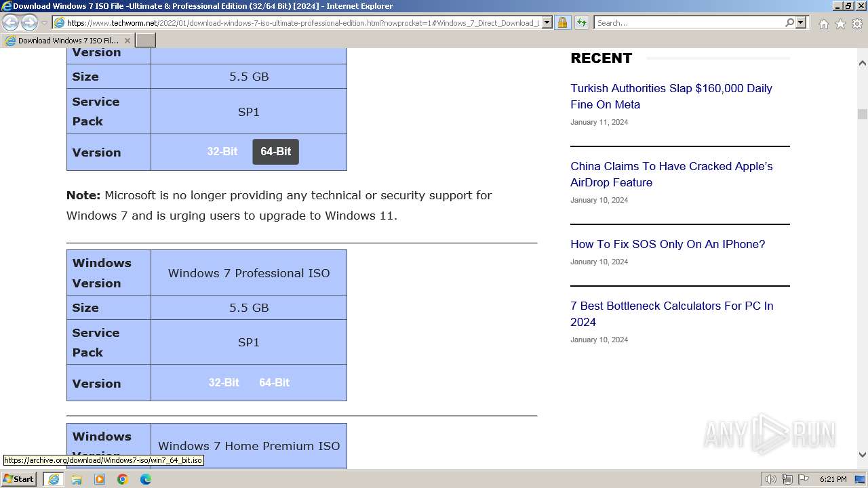Click the security lock icon
The width and height of the screenshot is (868, 488).
click(x=562, y=23)
